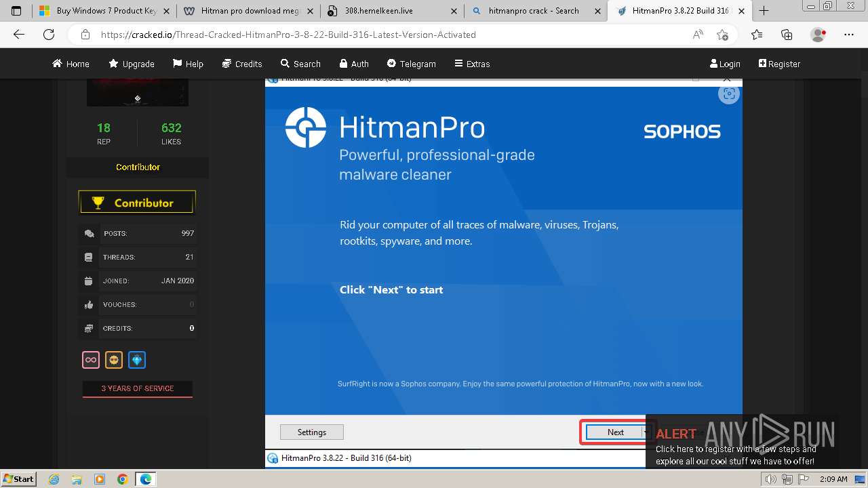Screen dimensions: 868x488
Task: Click the Vouches thumbs-up icon
Action: coord(89,305)
